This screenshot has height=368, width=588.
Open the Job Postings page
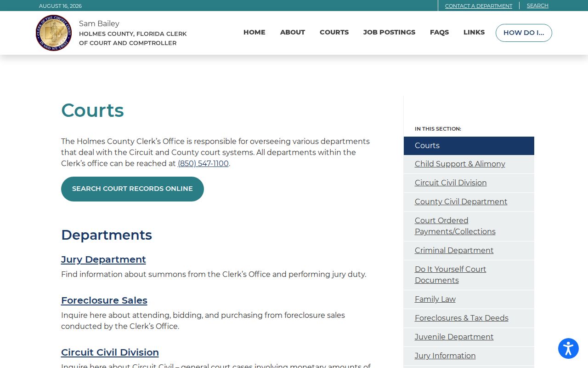pos(389,32)
